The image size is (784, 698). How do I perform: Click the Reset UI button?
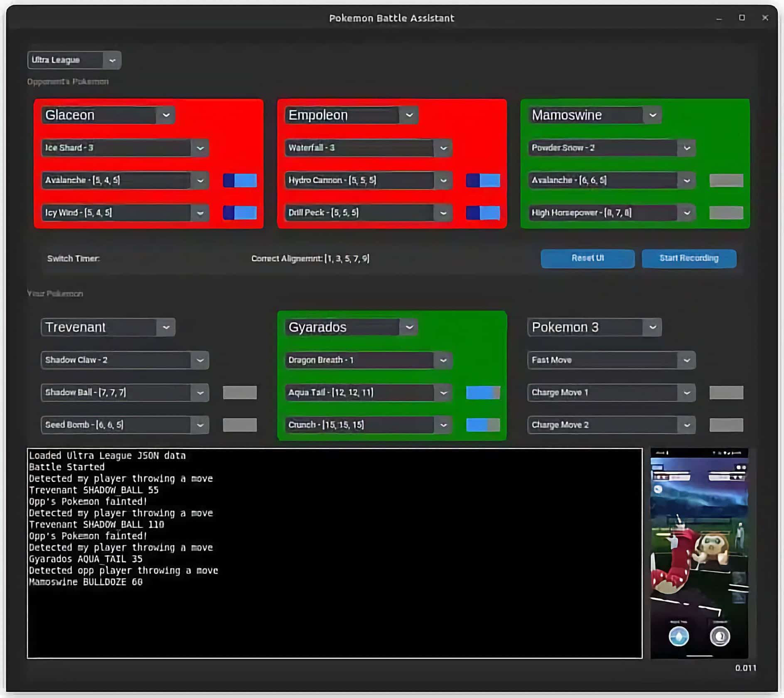tap(587, 258)
